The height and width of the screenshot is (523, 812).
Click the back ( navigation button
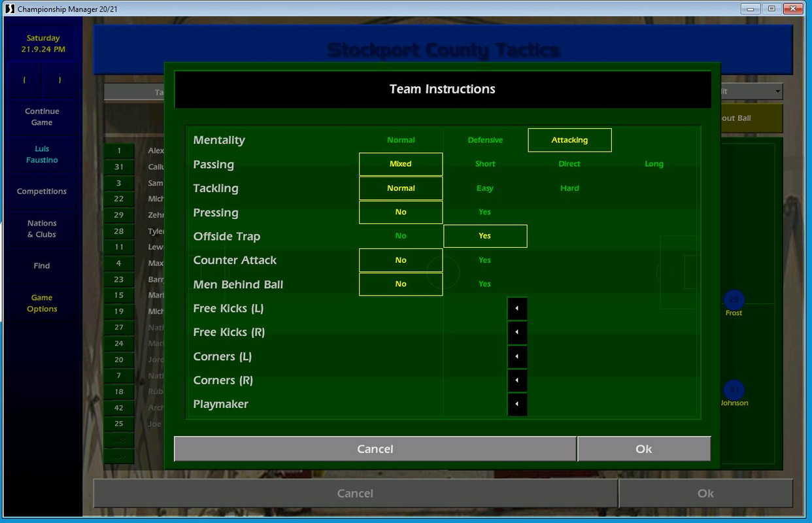point(25,80)
